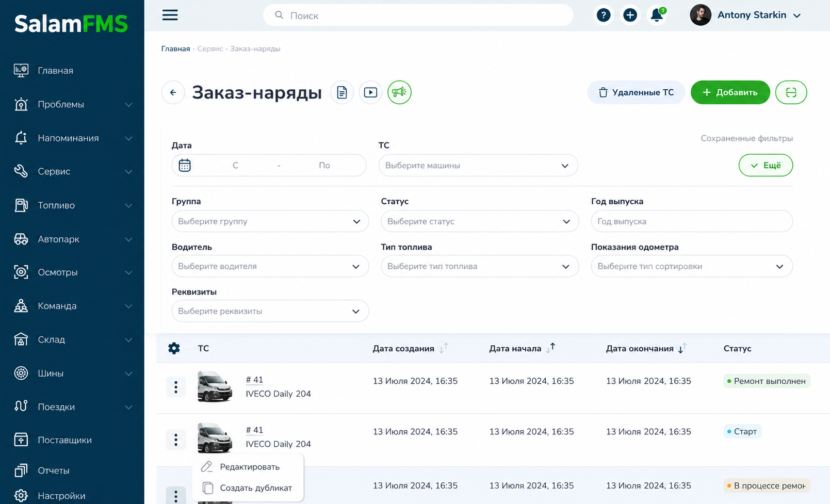Click the Удаленные ТС button
The image size is (830, 504).
click(x=636, y=92)
